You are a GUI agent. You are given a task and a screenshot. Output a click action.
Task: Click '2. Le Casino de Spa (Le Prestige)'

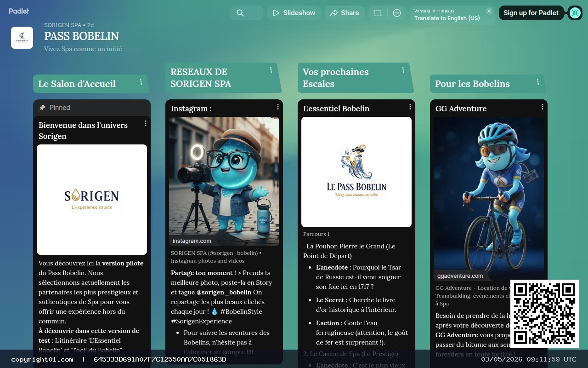(x=351, y=354)
